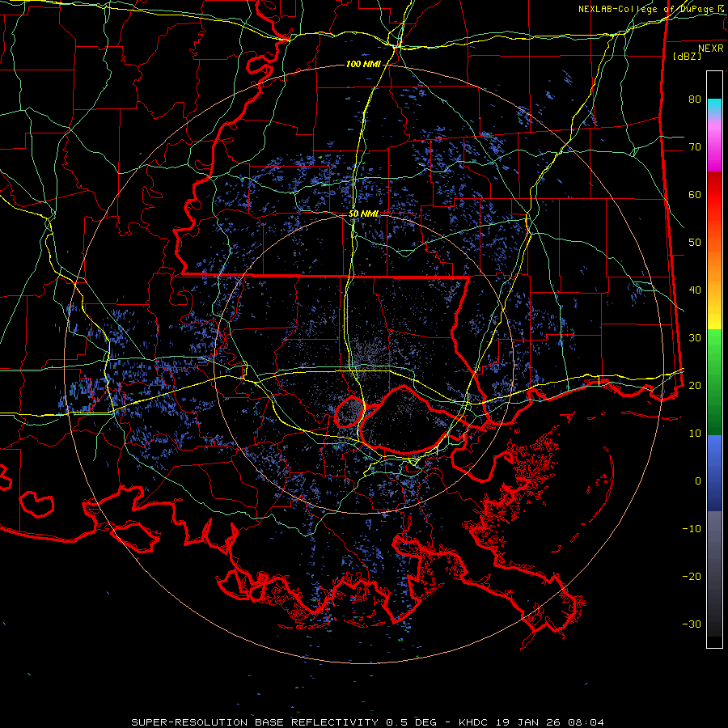Click the 60 dBZ scale value
728x728 pixels.
(x=695, y=194)
